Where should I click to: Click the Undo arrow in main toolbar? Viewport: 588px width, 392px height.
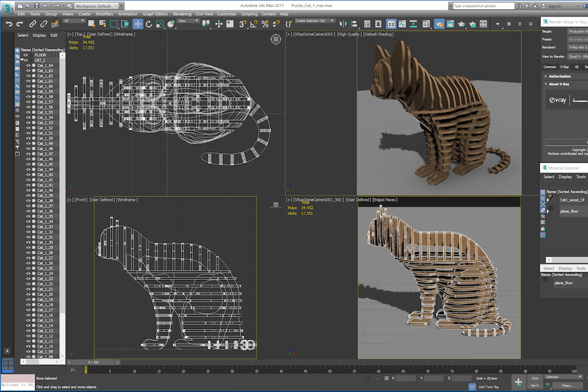click(x=9, y=24)
